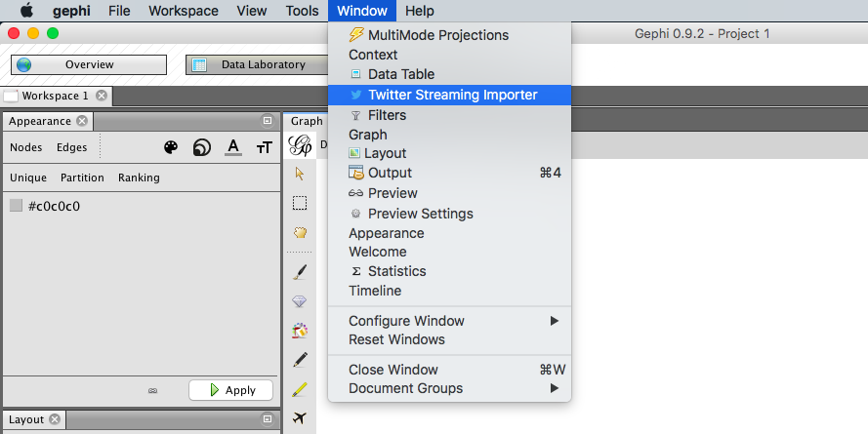Open Twitter Streaming Importer window
The image size is (868, 434).
(x=449, y=96)
